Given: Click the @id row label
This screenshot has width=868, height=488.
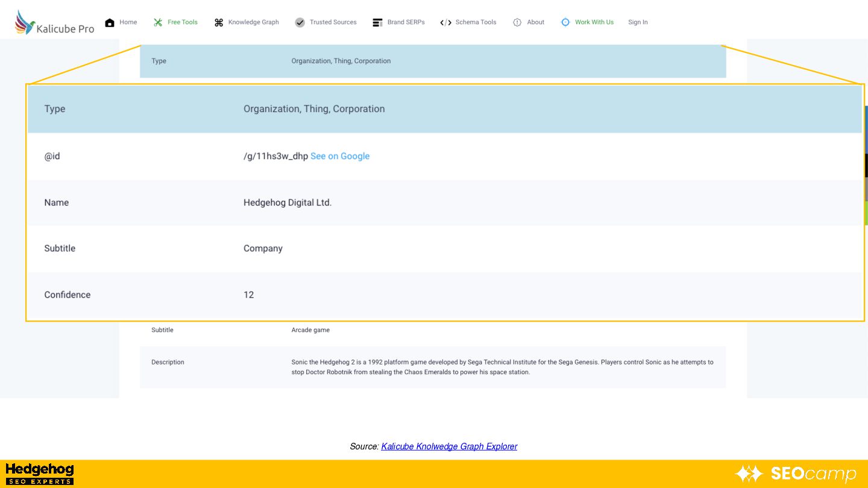Looking at the screenshot, I should pos(52,156).
